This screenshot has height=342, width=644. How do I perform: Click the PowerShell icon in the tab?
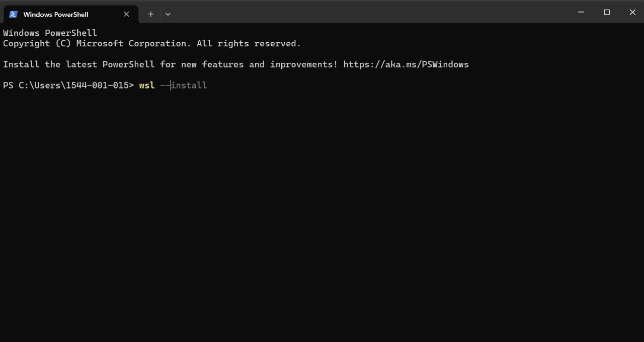(x=14, y=14)
